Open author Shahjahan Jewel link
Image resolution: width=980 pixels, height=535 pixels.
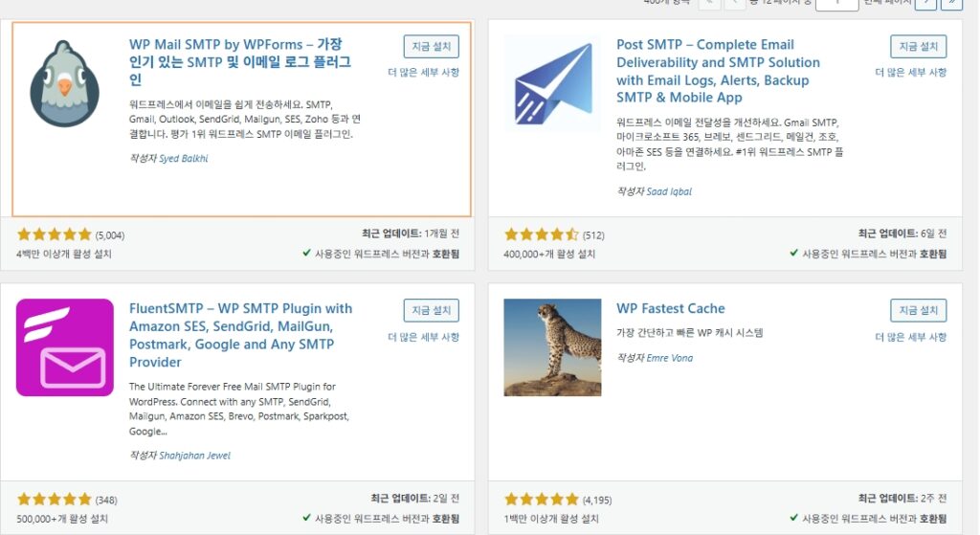click(194, 455)
